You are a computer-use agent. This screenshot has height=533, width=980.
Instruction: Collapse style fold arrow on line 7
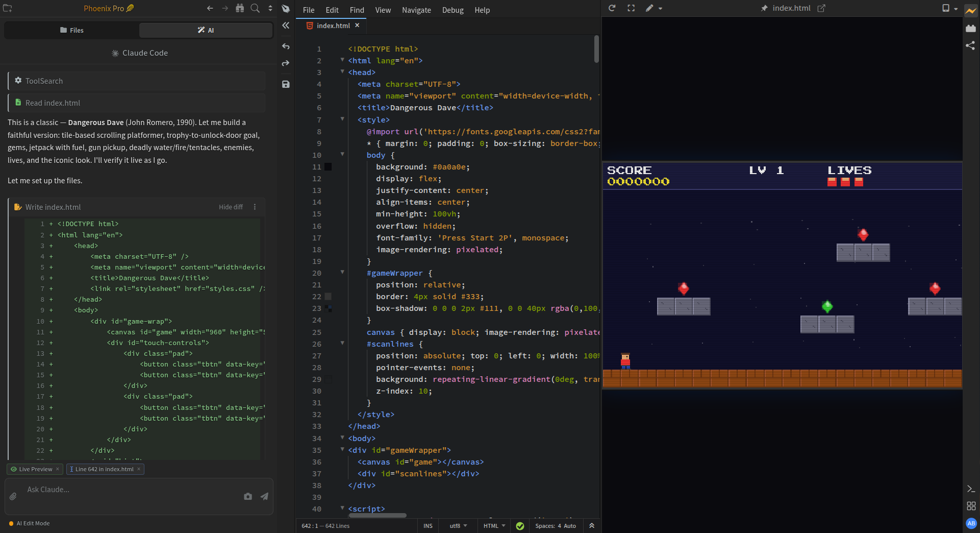[x=342, y=119]
